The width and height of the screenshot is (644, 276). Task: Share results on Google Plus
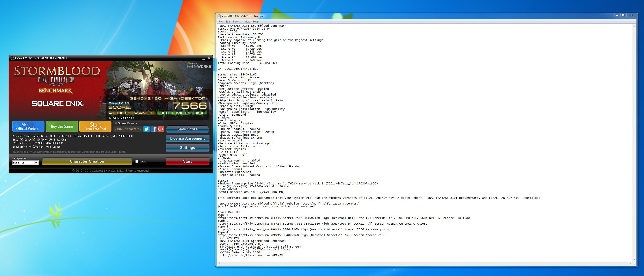[x=160, y=129]
